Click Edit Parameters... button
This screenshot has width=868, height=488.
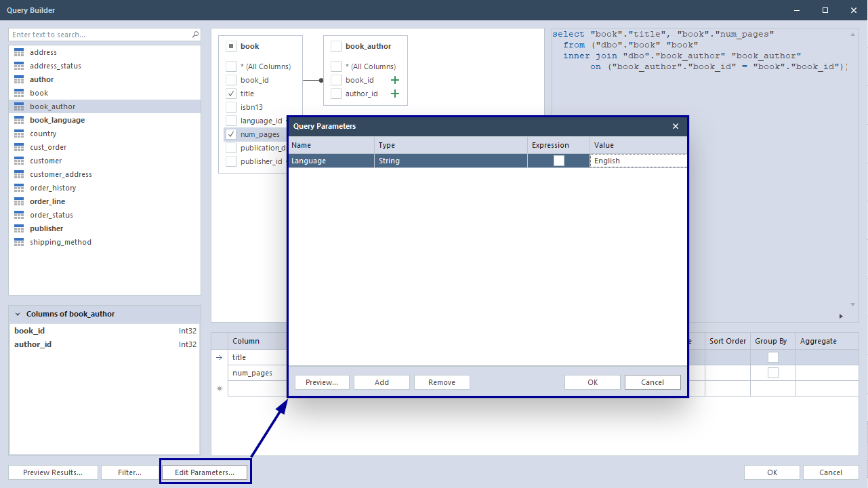coord(205,472)
